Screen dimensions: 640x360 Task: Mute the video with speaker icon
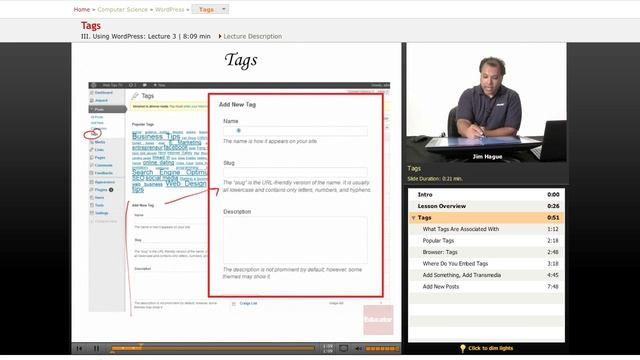[358, 348]
